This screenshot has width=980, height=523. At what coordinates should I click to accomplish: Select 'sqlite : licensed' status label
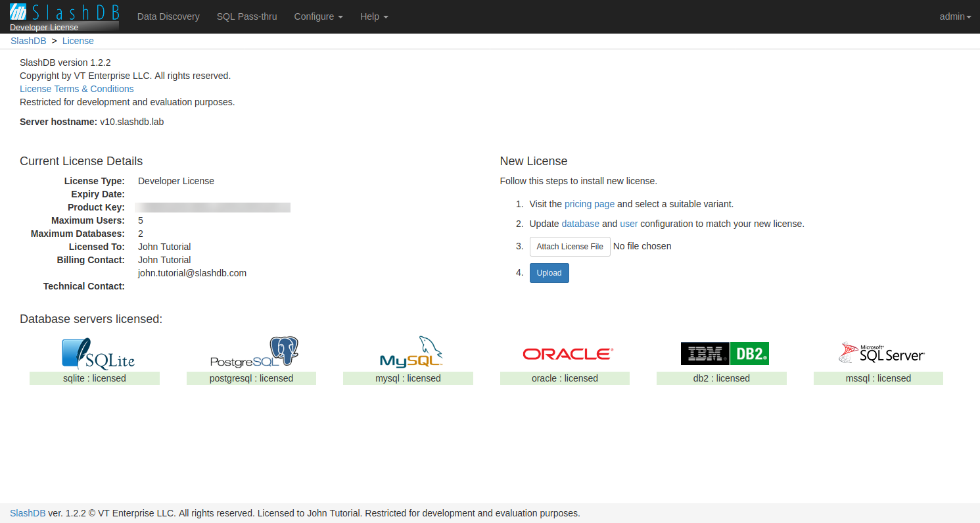pyautogui.click(x=95, y=378)
